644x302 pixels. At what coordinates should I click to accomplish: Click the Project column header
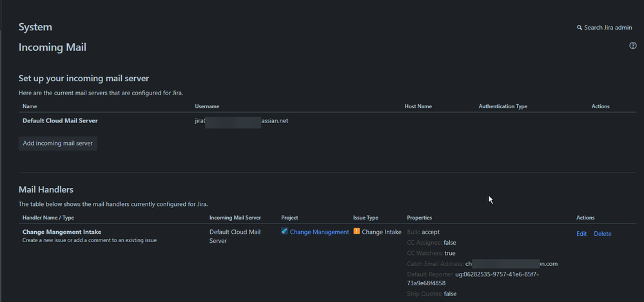point(289,218)
